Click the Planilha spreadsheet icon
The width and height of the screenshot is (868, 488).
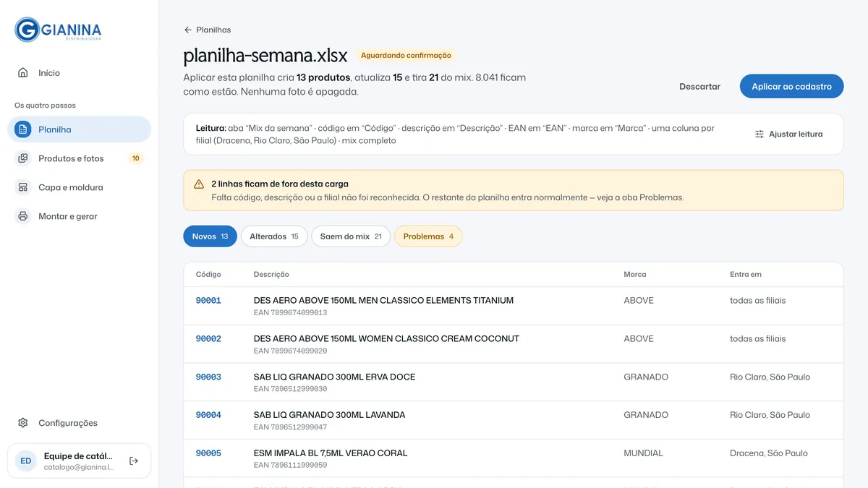click(x=23, y=129)
